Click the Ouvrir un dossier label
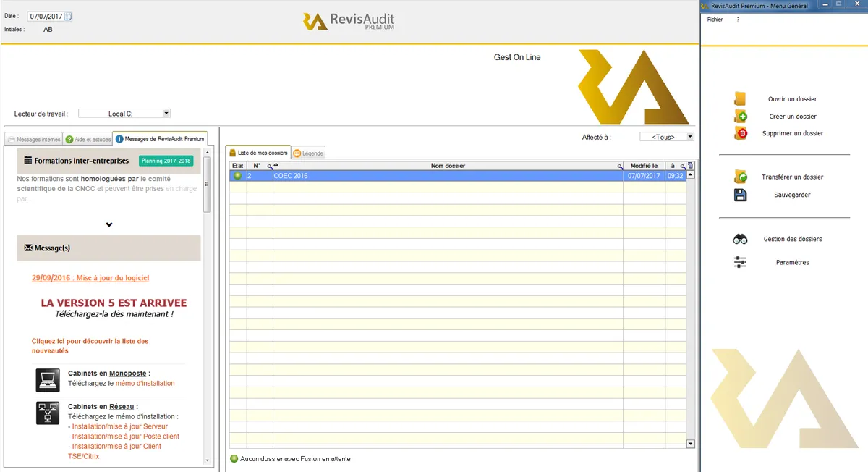The image size is (868, 472). 792,99
